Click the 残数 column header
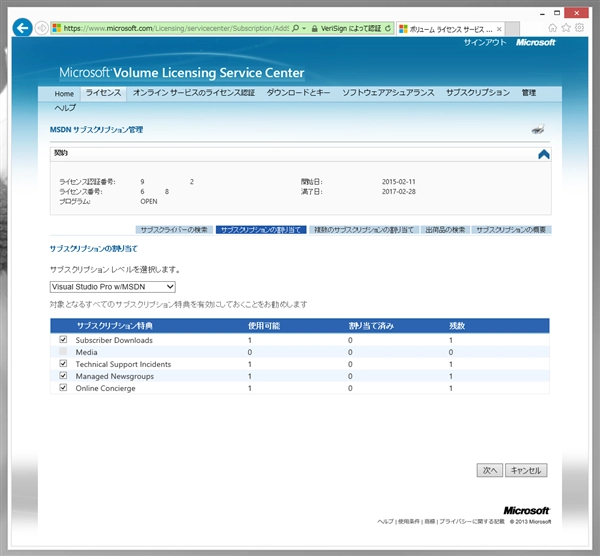Screen dimensions: 600x556 [457, 326]
